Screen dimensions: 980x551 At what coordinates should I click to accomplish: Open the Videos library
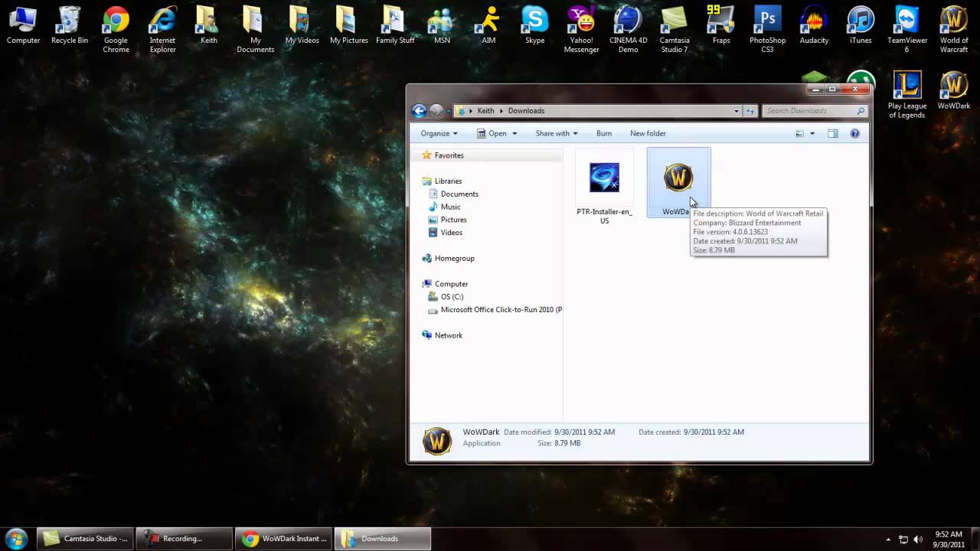click(x=451, y=233)
